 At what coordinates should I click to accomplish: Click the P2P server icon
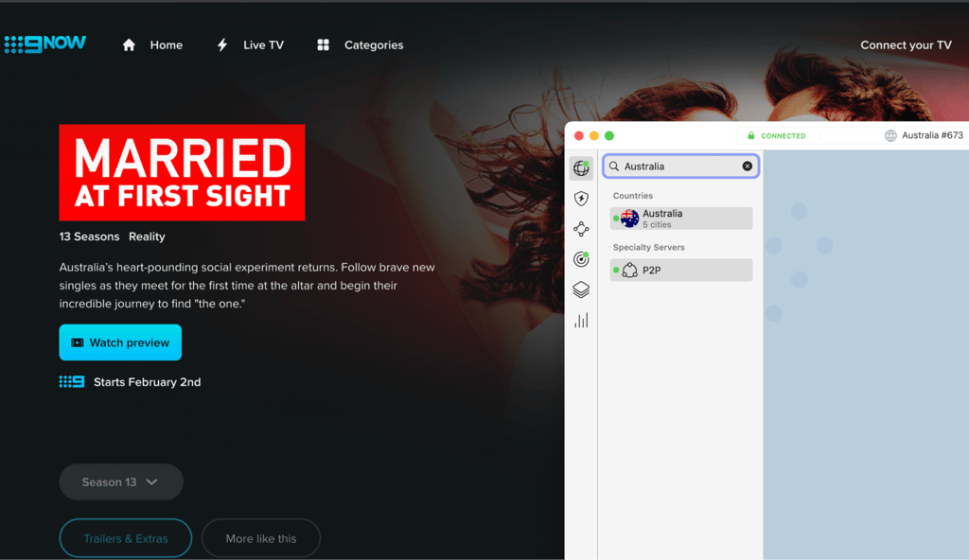629,271
